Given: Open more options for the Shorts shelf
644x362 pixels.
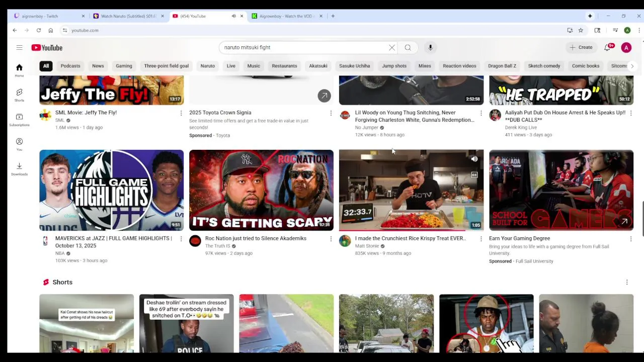Looking at the screenshot, I should point(627,282).
